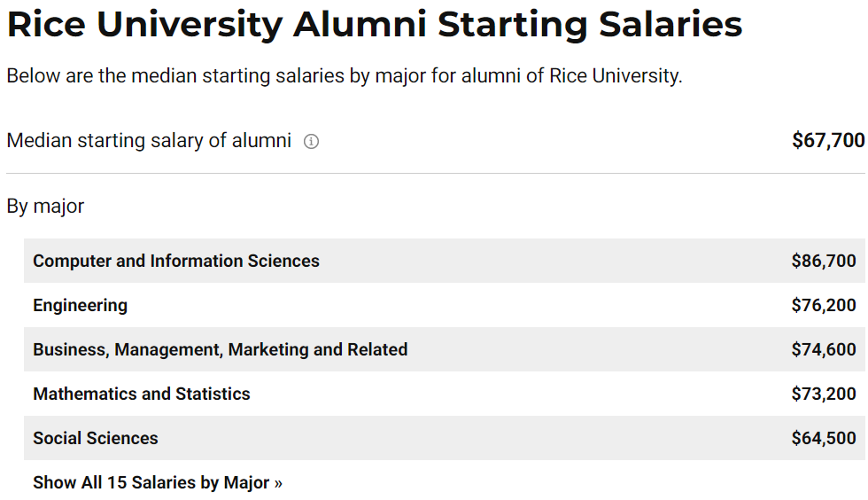Open Show All 15 Salaries by Major link
Image resolution: width=868 pixels, height=500 pixels.
coord(158,482)
